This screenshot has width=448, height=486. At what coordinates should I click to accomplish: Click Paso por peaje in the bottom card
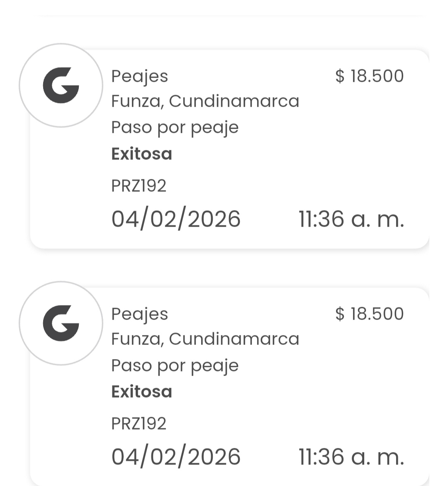pos(175,366)
